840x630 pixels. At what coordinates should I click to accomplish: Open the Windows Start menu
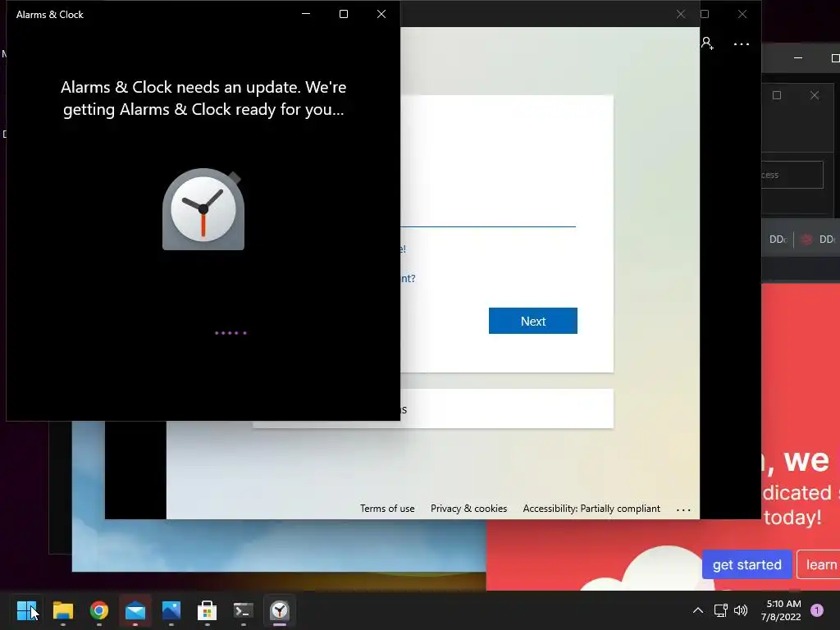[x=26, y=610]
